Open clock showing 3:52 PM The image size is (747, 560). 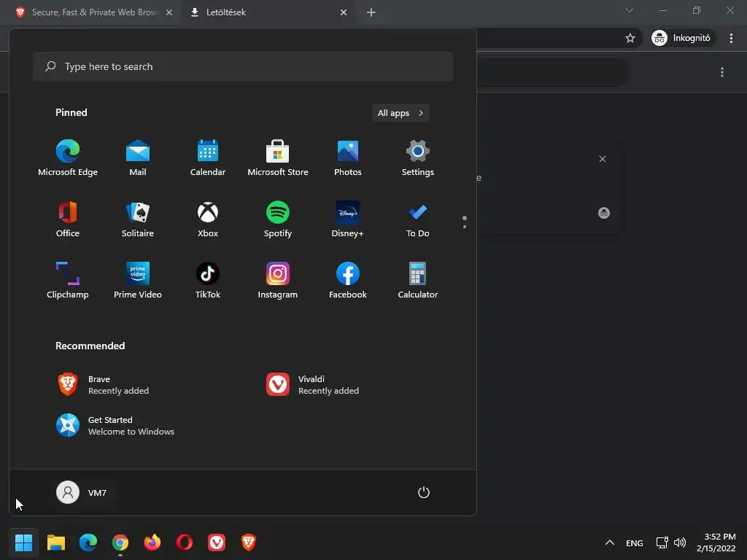click(x=716, y=542)
